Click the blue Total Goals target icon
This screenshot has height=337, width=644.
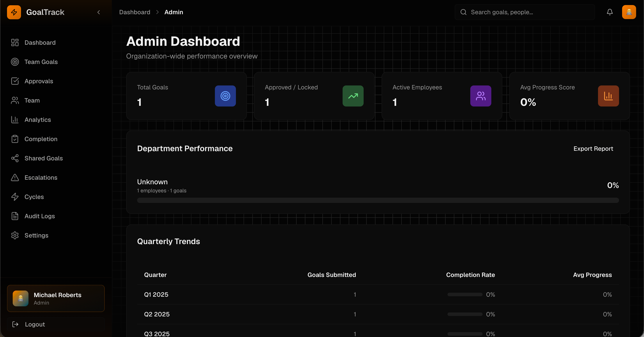(225, 96)
